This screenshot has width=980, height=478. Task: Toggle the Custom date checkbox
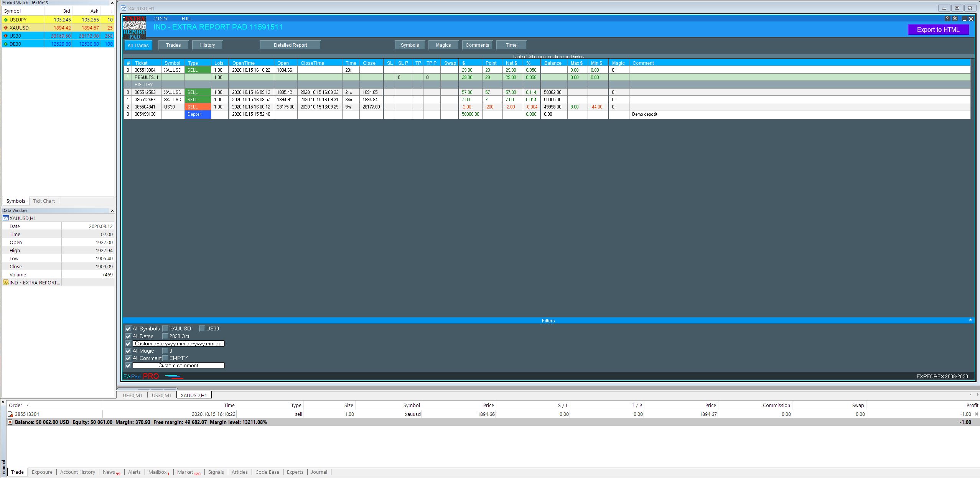tap(128, 343)
